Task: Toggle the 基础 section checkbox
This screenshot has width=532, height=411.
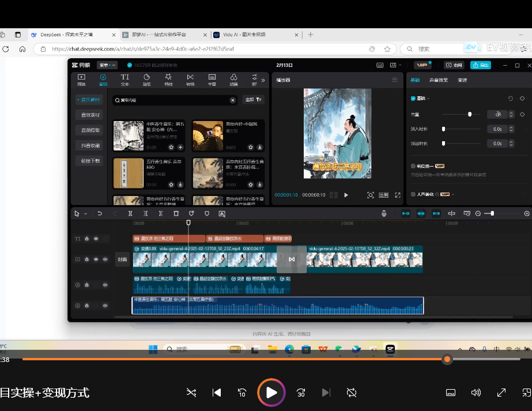Action: click(x=413, y=99)
